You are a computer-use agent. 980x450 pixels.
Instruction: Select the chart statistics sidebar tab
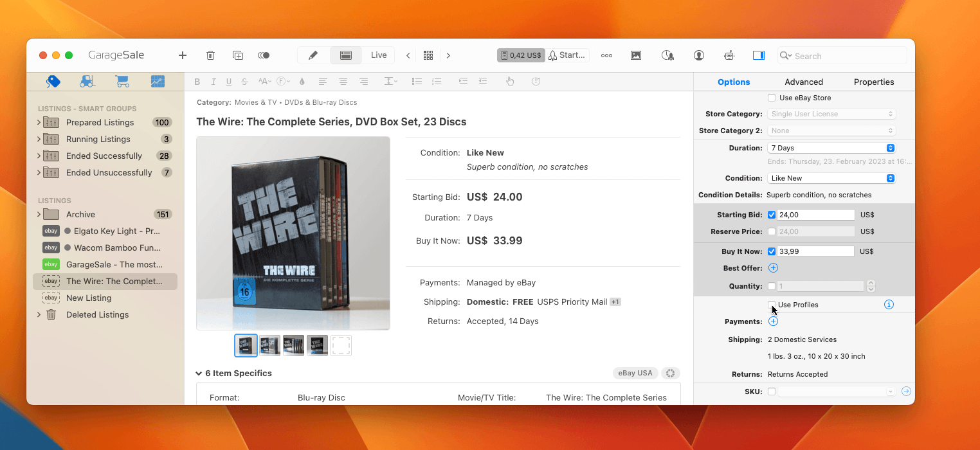click(158, 81)
